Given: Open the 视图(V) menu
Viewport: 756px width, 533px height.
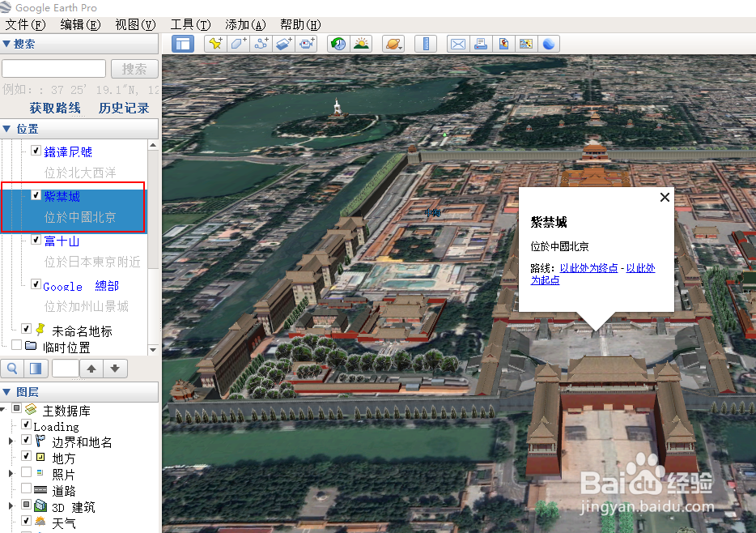Looking at the screenshot, I should tap(135, 24).
